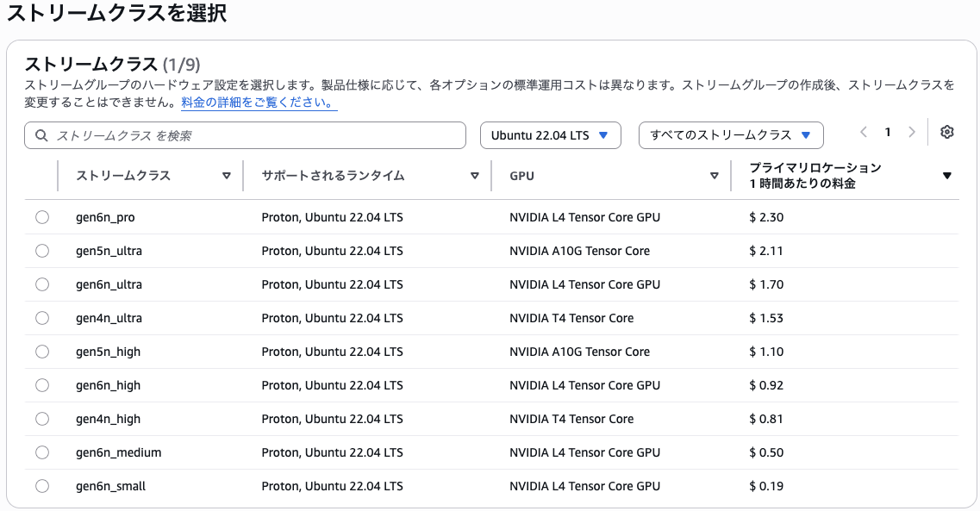Choose gen4n_high stream class option
980x511 pixels.
(x=42, y=419)
